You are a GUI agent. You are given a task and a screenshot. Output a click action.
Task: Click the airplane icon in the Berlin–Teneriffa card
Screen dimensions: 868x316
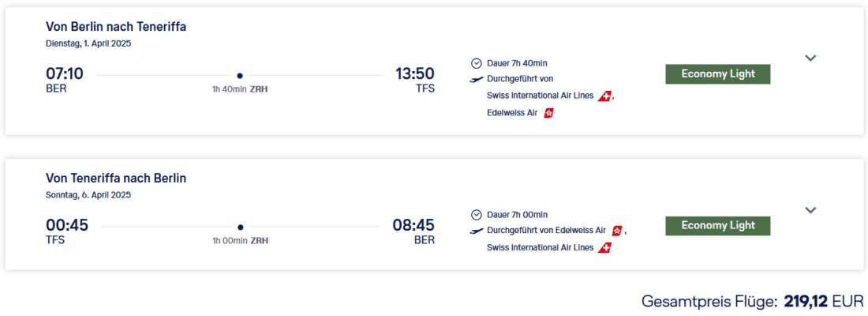(476, 80)
